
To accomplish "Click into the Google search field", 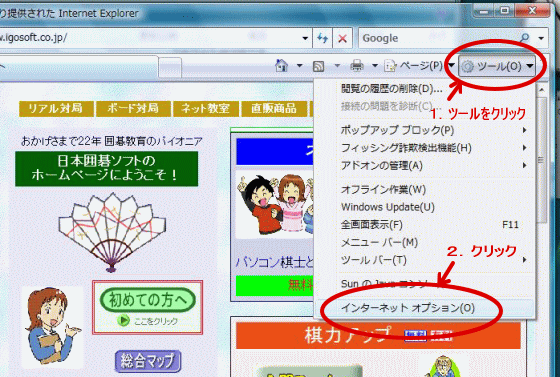I will [439, 38].
